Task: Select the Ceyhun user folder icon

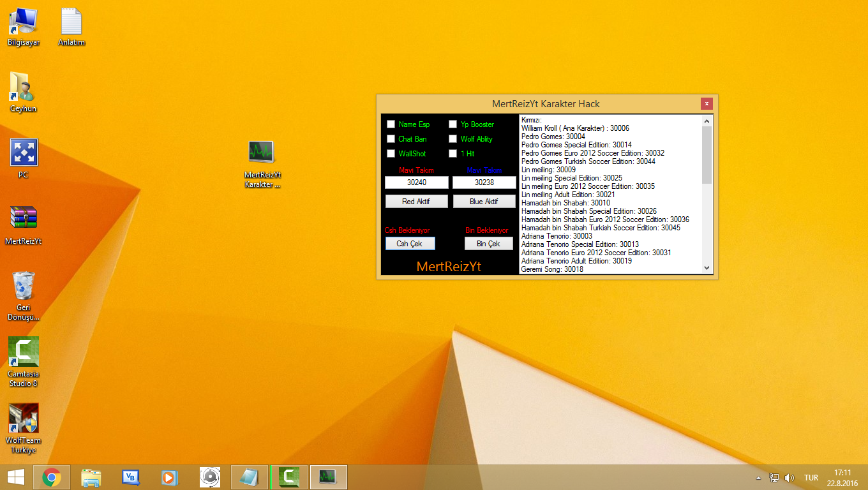Action: coord(24,93)
